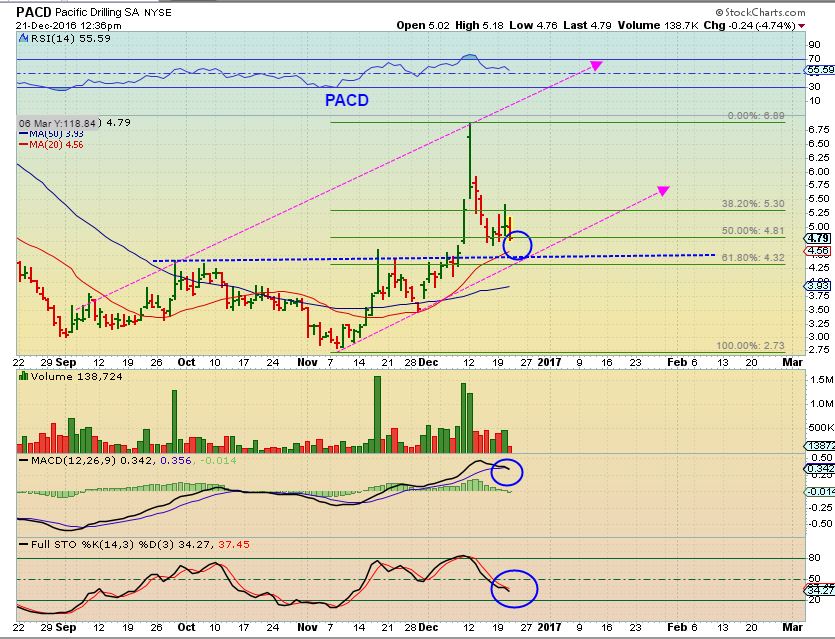Viewport: 835px width, 639px height.
Task: Click the MA(20) 4.56 legend label
Action: [x=56, y=144]
